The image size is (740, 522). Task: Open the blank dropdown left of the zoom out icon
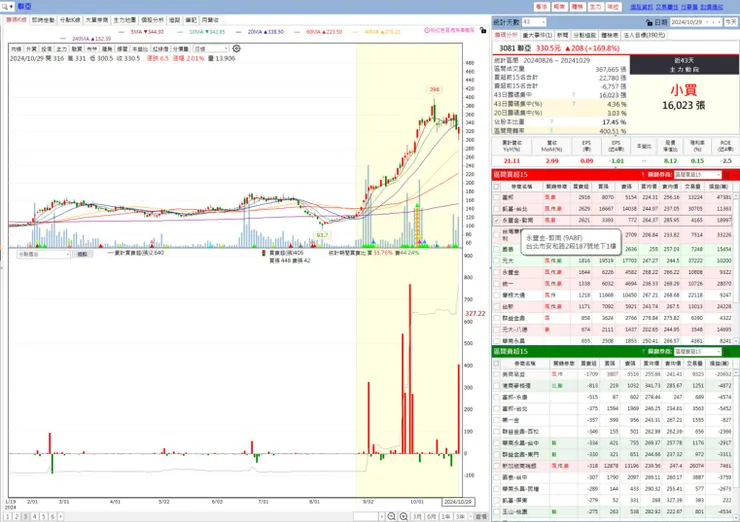[369, 516]
